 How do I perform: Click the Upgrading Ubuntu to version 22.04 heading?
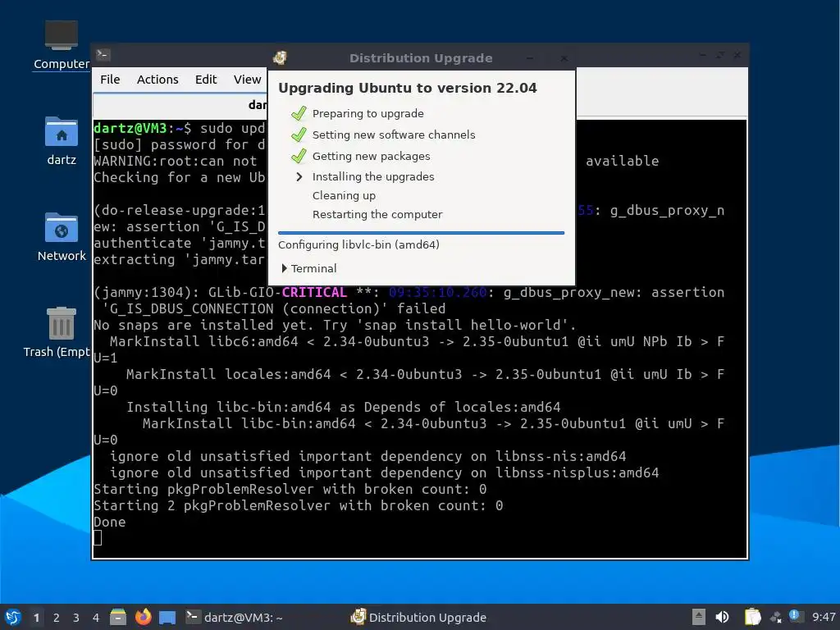[408, 88]
